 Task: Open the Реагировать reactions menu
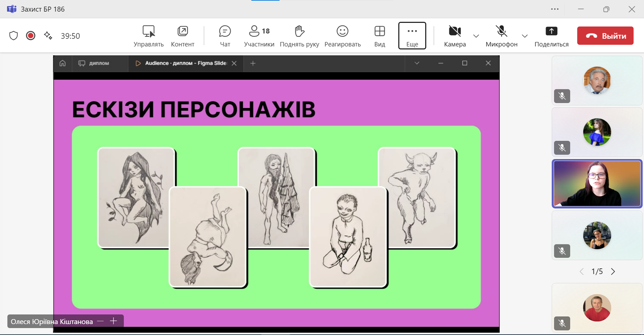tap(342, 36)
